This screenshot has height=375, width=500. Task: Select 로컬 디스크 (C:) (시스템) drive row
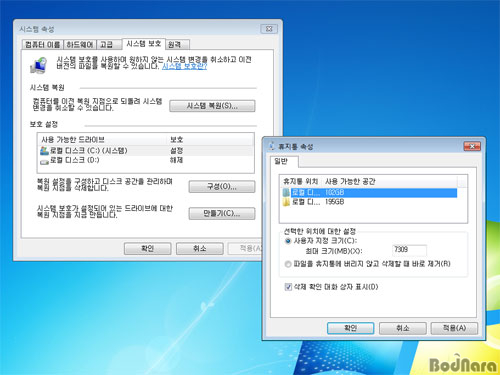(x=146, y=151)
